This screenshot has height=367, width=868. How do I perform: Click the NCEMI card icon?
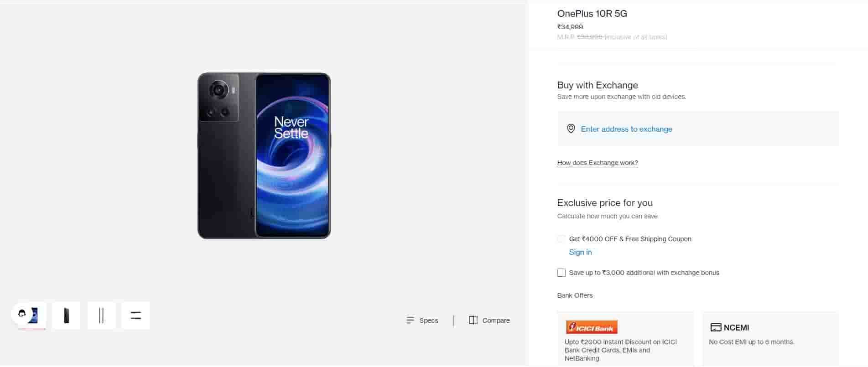point(716,327)
